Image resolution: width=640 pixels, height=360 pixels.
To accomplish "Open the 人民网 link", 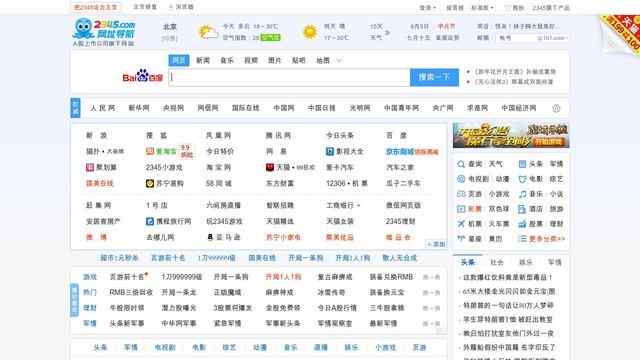I will tap(102, 108).
